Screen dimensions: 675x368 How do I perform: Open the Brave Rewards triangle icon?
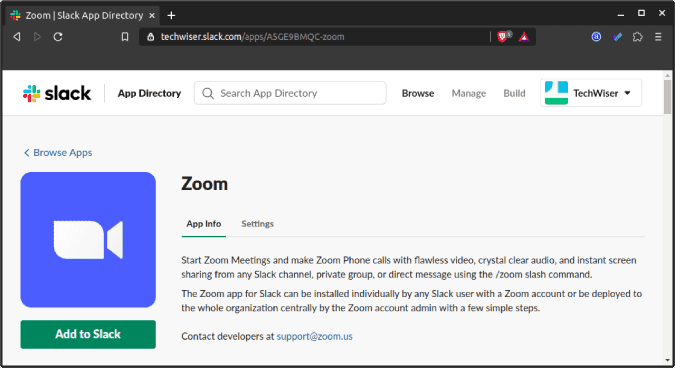click(x=524, y=37)
